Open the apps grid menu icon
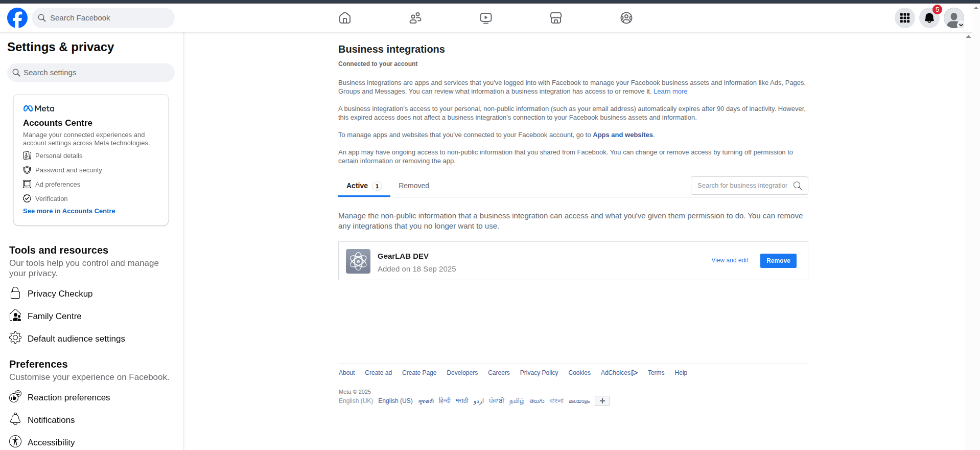The width and height of the screenshot is (980, 450). pyautogui.click(x=905, y=18)
